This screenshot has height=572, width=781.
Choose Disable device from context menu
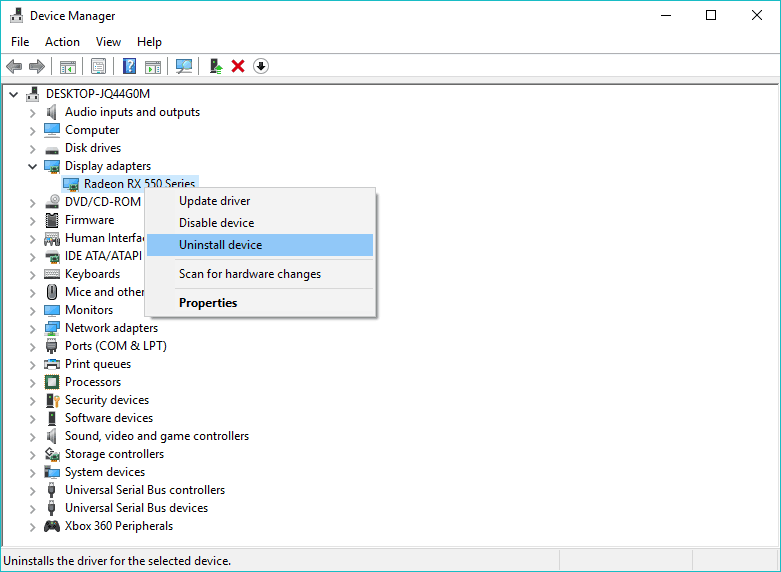[260, 223]
